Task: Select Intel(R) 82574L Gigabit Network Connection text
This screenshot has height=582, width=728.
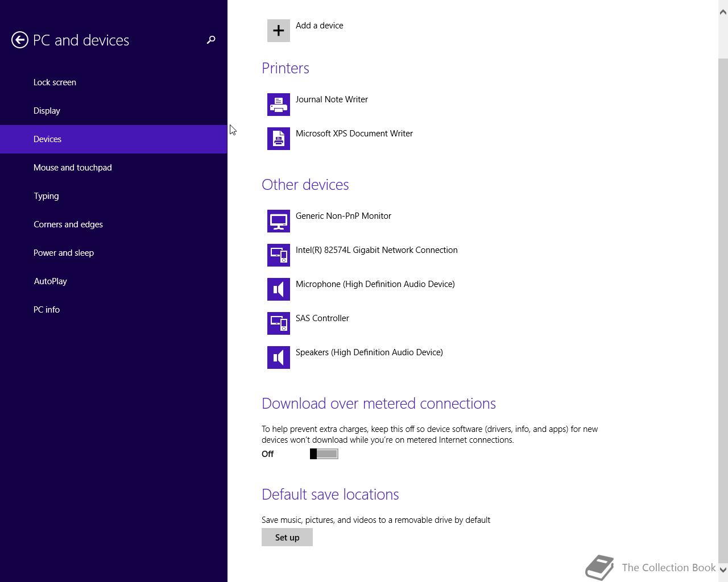Action: click(x=377, y=250)
